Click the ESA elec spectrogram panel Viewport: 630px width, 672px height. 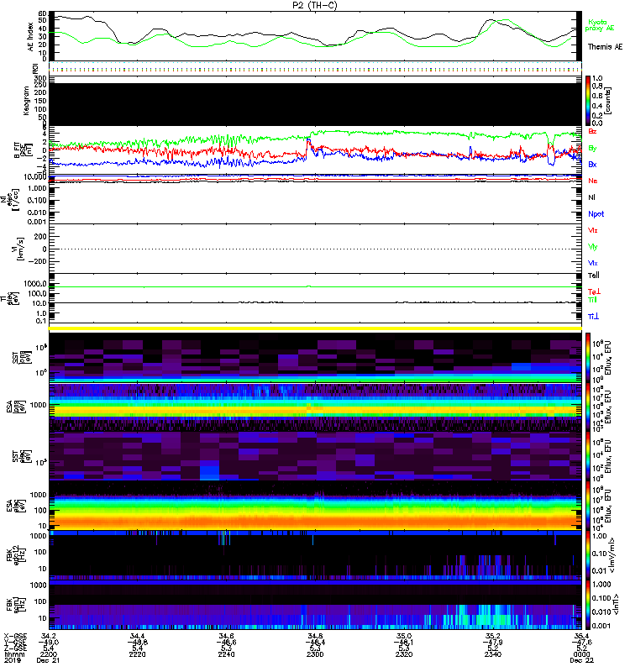(x=315, y=506)
